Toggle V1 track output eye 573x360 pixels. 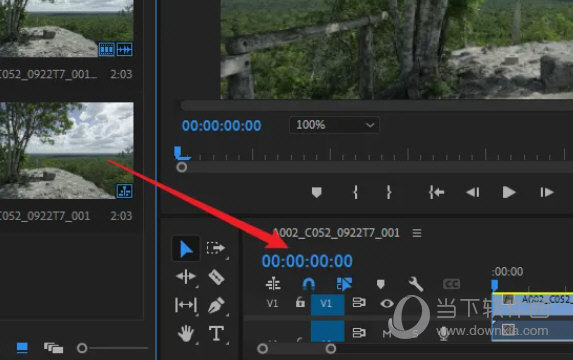(387, 303)
